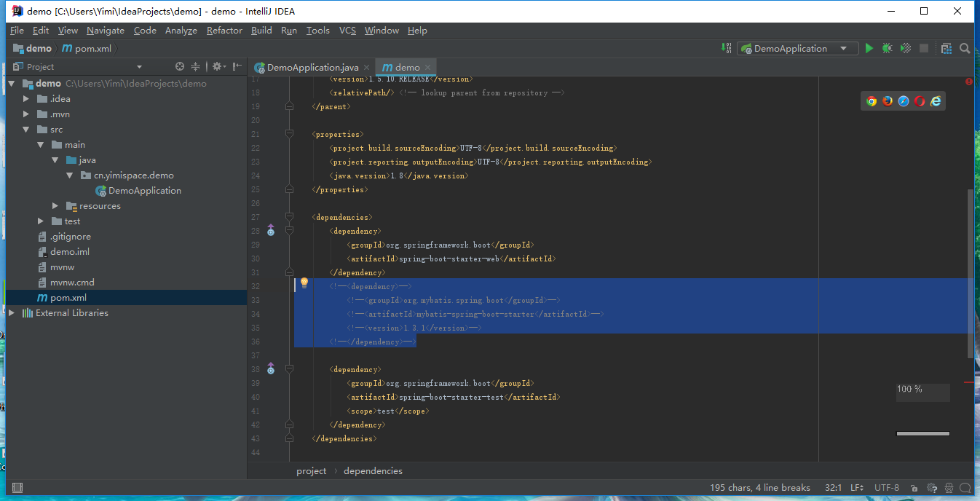Open in Firefox browser icon
The height and width of the screenshot is (501, 980).
pos(888,101)
